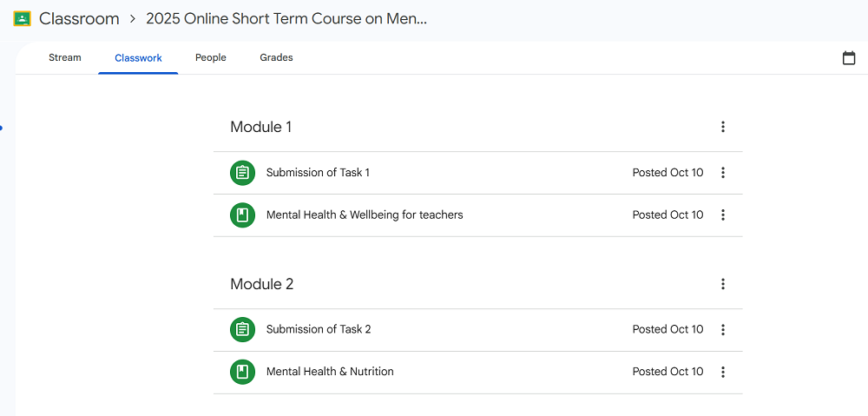Click the course title in the breadcrumb
The height and width of the screenshot is (416, 868).
pos(286,18)
